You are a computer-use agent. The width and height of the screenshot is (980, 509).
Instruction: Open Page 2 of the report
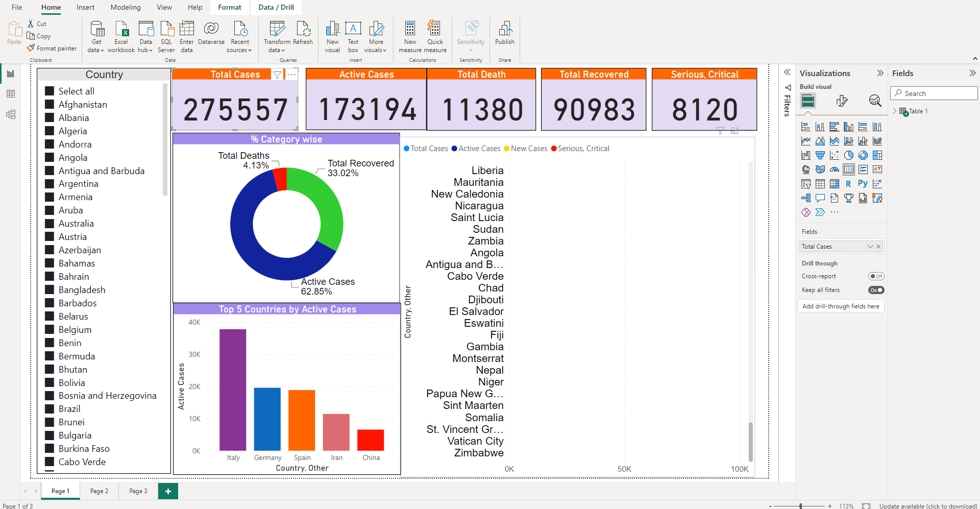coord(99,491)
